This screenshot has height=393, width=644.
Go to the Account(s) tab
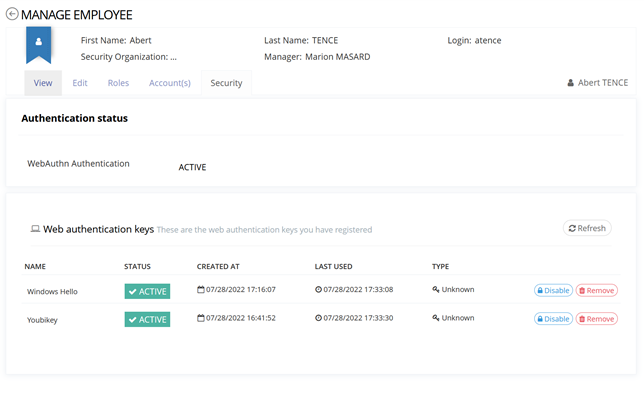pos(170,83)
